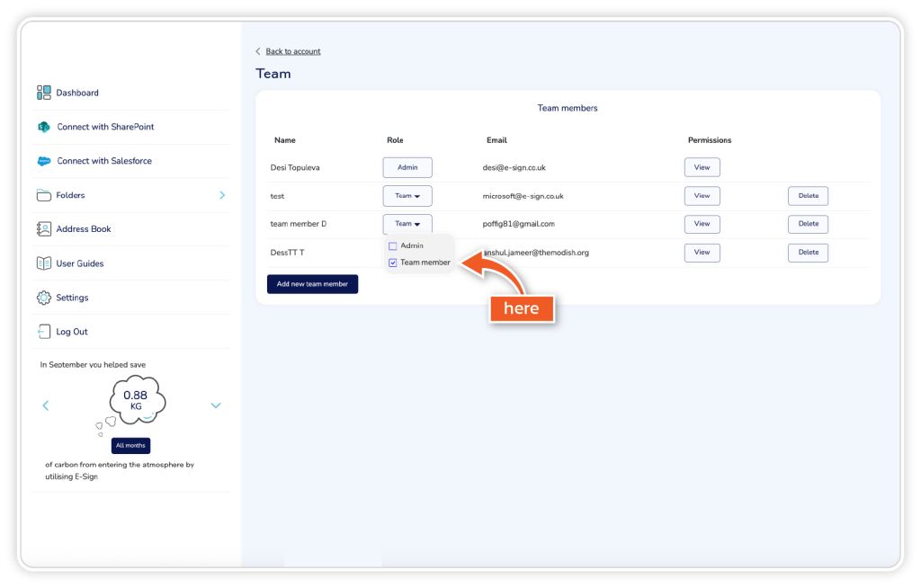Image resolution: width=921 pixels, height=588 pixels.
Task: Click the Folders icon in sidebar
Action: (x=43, y=195)
